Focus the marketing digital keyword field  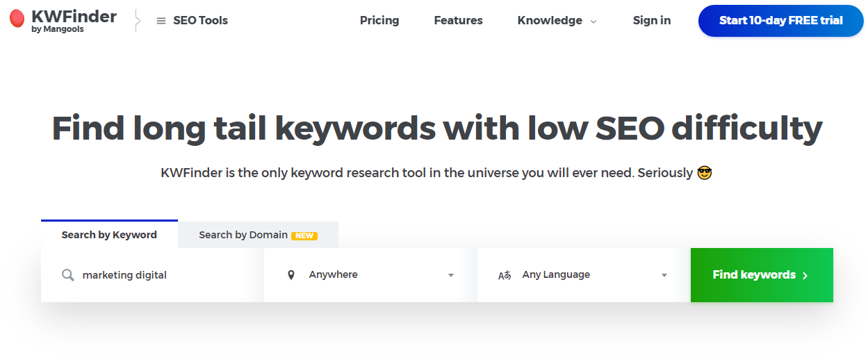[x=152, y=275]
